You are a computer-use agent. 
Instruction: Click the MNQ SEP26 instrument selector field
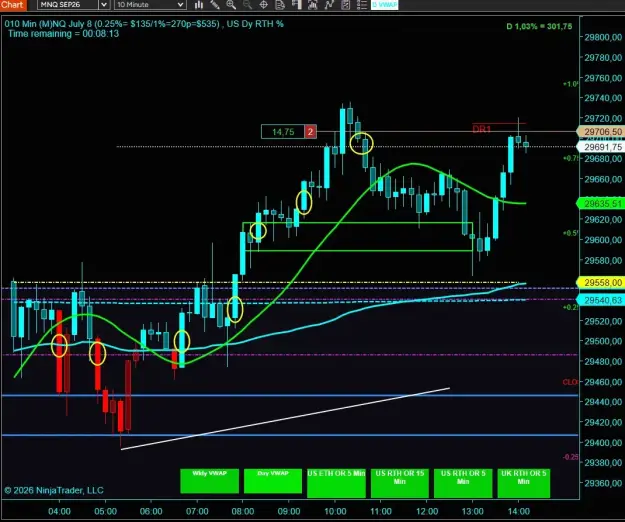click(68, 5)
